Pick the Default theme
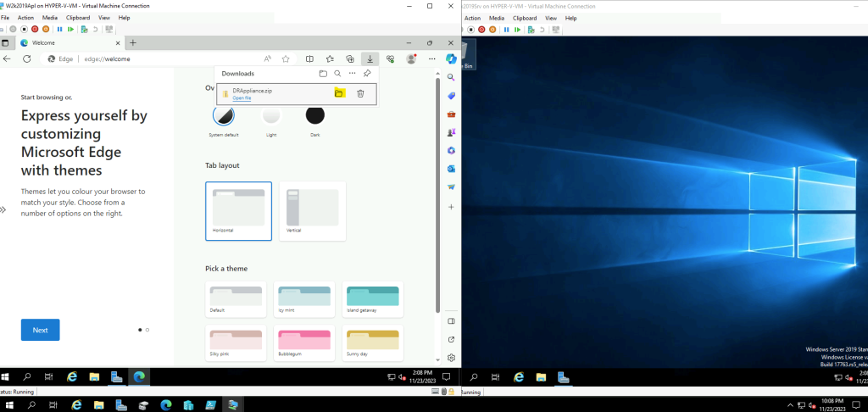Viewport: 868px width, 412px height. click(x=236, y=299)
